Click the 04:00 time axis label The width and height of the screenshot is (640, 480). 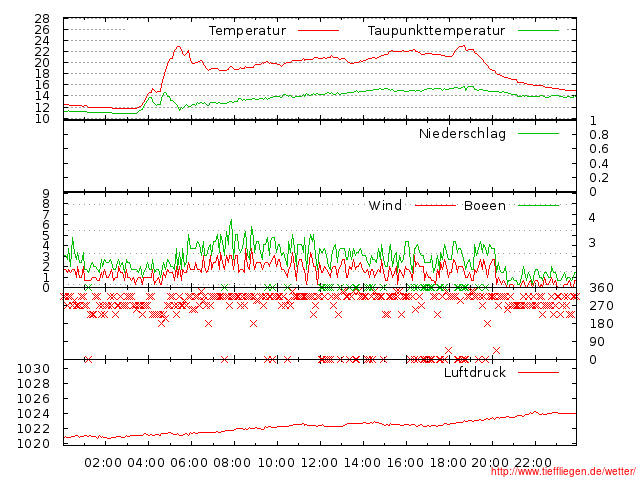tap(146, 463)
